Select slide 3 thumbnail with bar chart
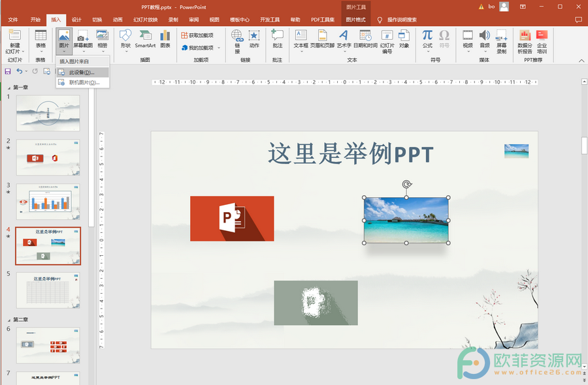This screenshot has height=385, width=588. [48, 202]
